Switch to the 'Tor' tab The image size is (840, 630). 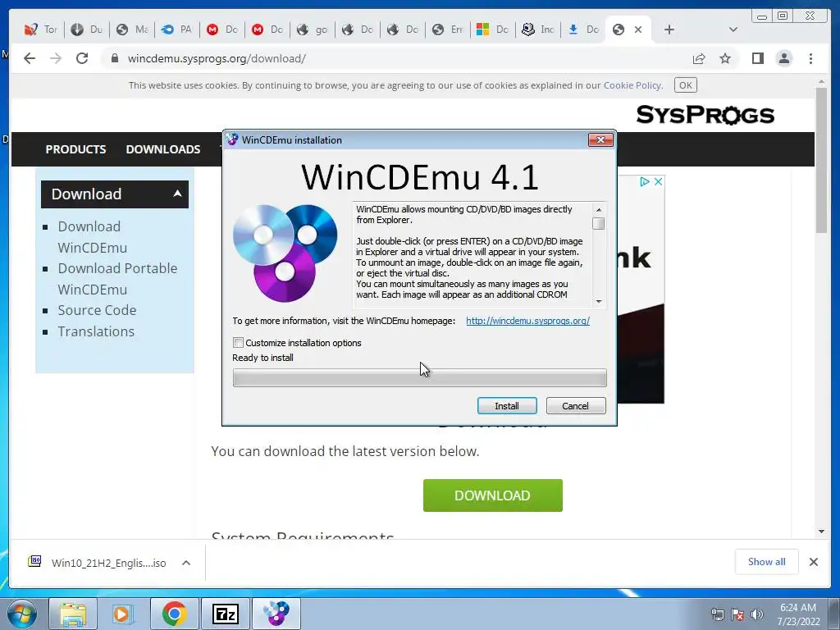point(41,30)
